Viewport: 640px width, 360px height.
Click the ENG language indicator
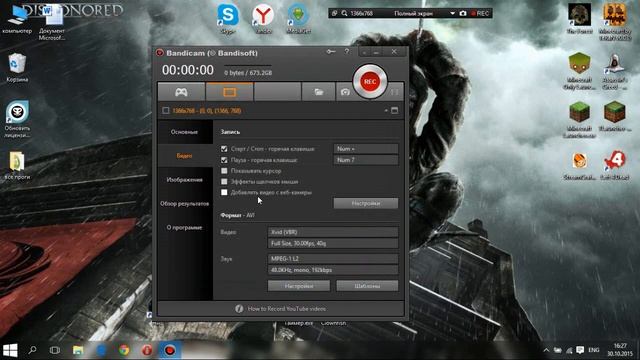coord(594,350)
